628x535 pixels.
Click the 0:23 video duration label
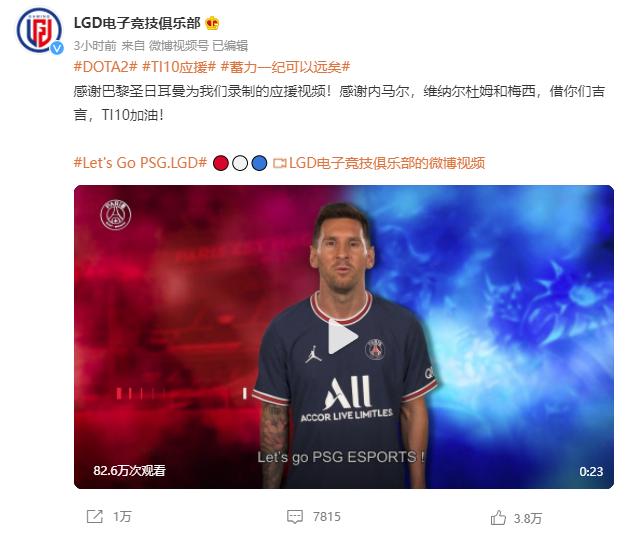591,471
